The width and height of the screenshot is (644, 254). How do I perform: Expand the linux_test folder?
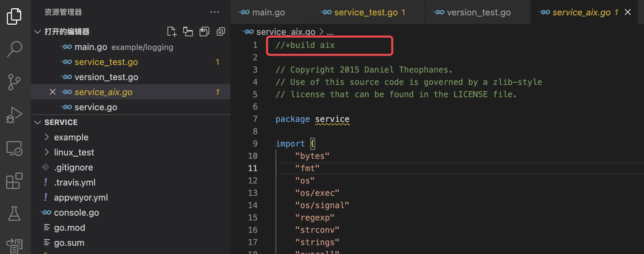(x=47, y=152)
